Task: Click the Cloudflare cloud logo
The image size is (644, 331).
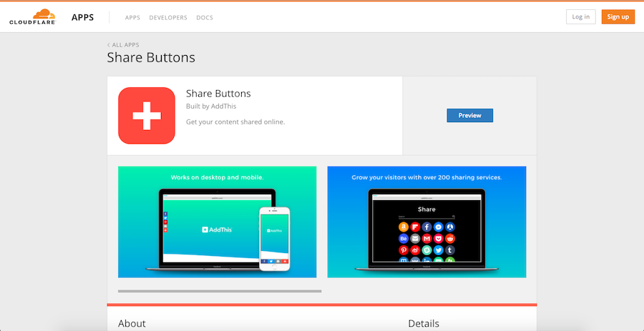Action: click(32, 17)
